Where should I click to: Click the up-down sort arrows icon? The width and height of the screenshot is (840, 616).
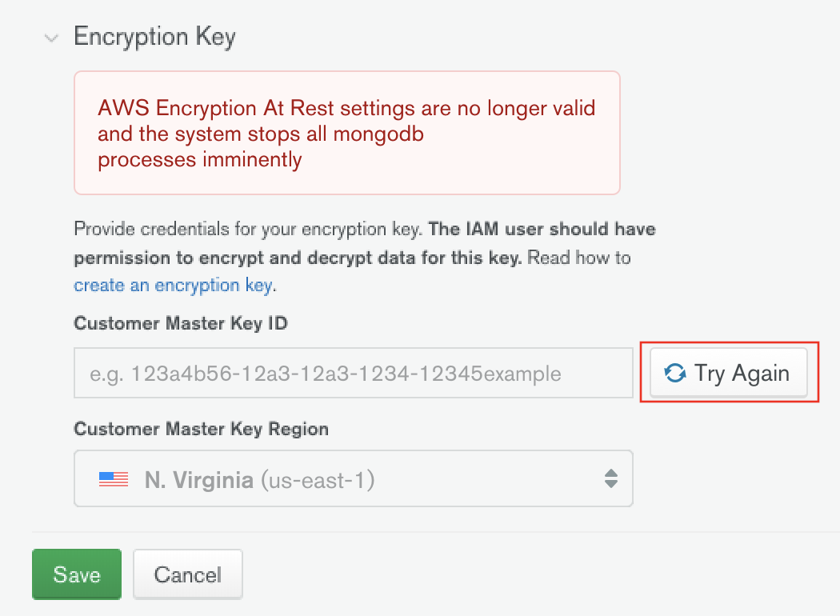[x=611, y=478]
